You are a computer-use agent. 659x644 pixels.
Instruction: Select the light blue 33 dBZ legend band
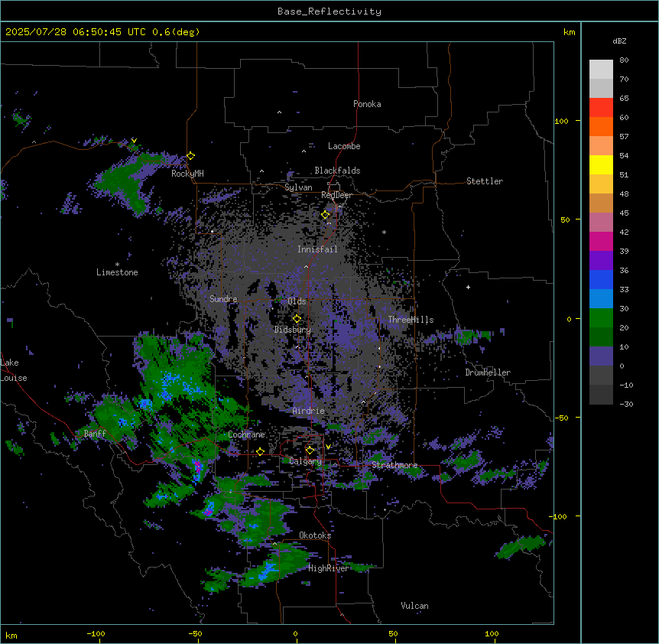tap(601, 298)
